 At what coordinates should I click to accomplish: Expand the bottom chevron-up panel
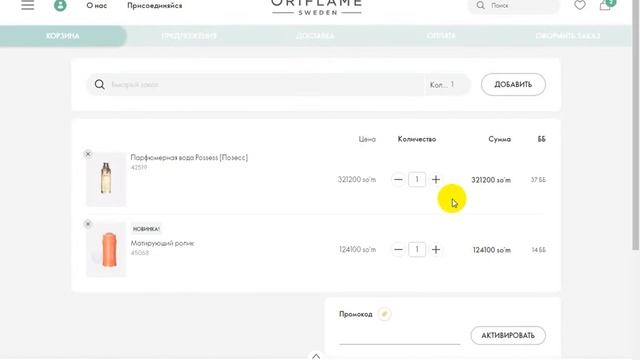pos(316,356)
